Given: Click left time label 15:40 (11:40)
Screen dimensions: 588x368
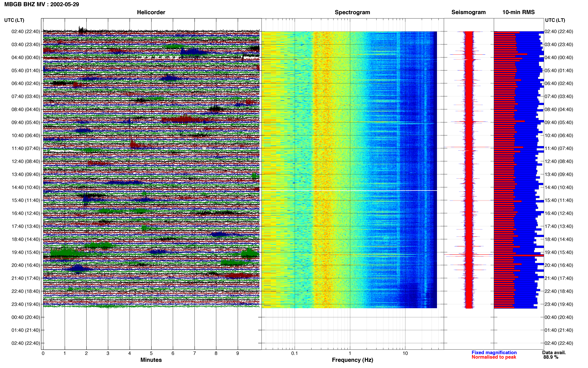Looking at the screenshot, I should [x=26, y=200].
